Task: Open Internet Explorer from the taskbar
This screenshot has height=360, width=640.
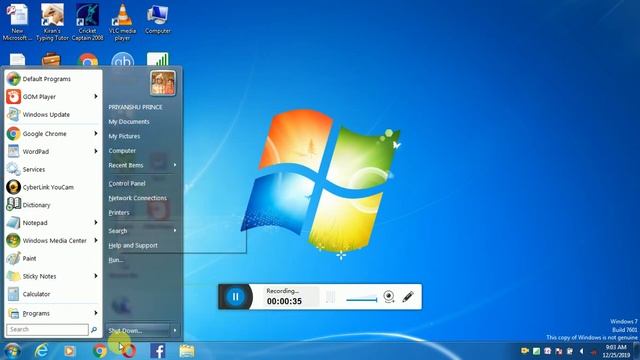Action: point(41,351)
